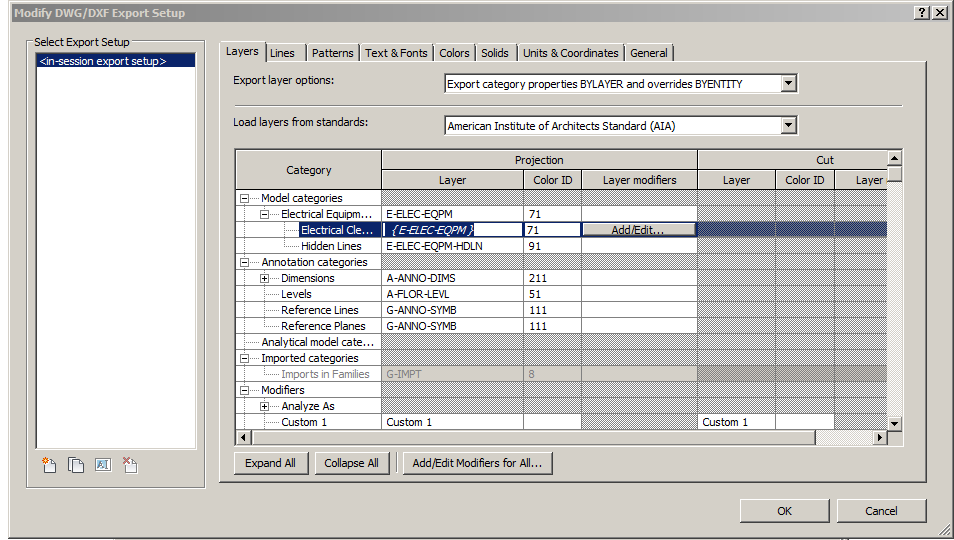Click the Duplicate Export Setup icon
The width and height of the screenshot is (954, 540).
(x=76, y=465)
